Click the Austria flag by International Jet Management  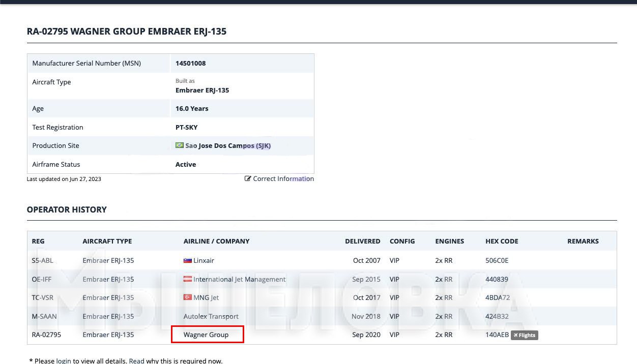pos(187,279)
